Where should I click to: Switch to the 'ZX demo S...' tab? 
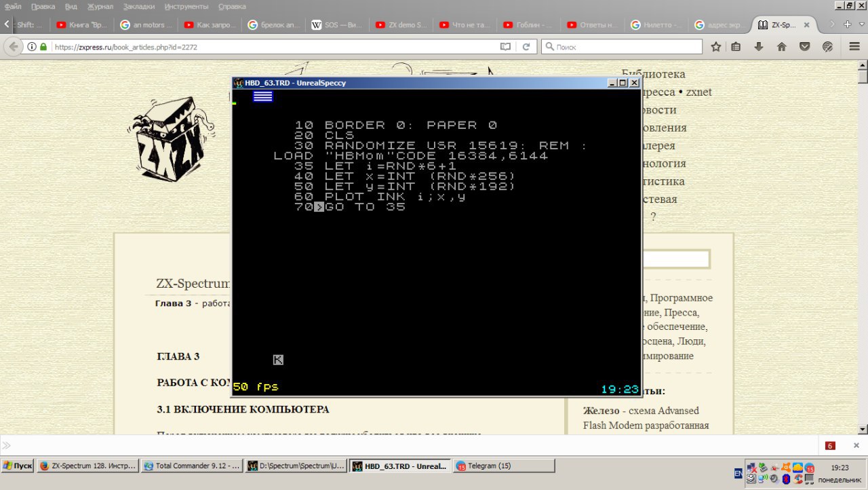pyautogui.click(x=401, y=25)
